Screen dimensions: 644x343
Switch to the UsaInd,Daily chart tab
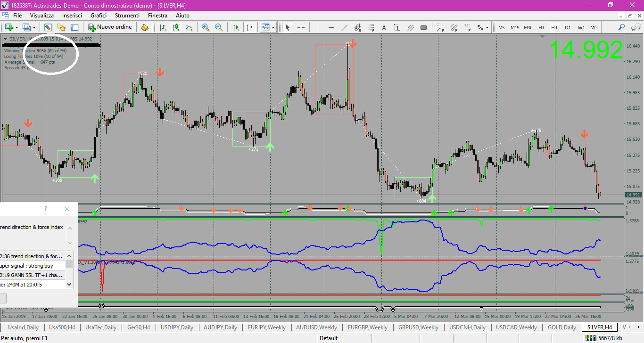coord(24,327)
